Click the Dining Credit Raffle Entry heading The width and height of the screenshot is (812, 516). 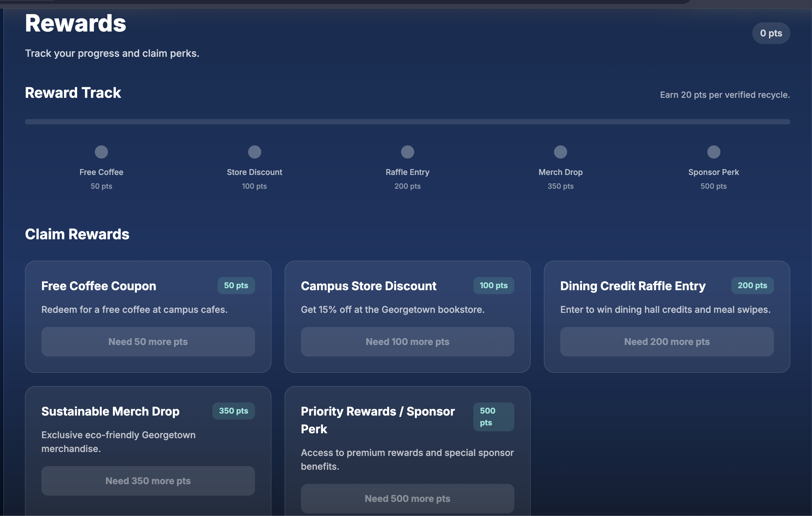(632, 286)
